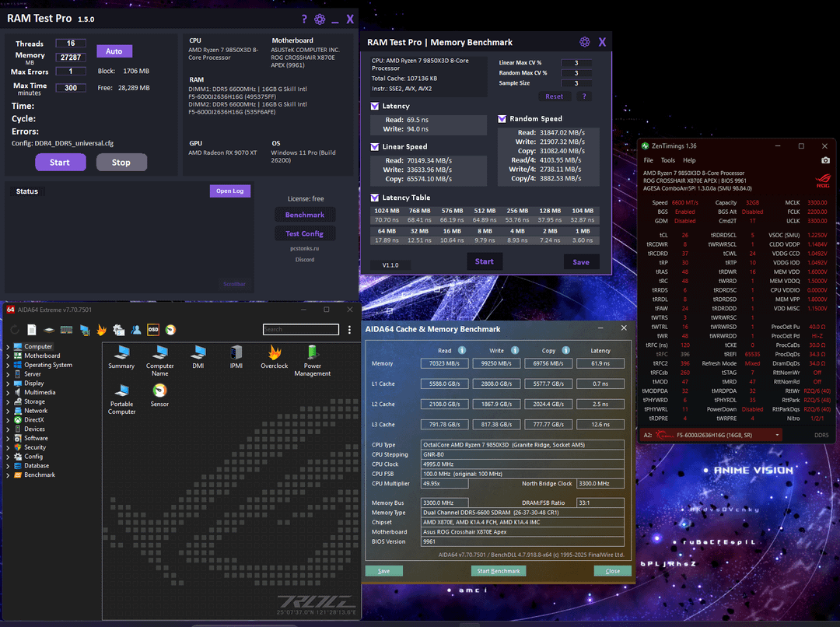
Task: Open settings gear in Memory Benchmark window
Action: (x=585, y=42)
